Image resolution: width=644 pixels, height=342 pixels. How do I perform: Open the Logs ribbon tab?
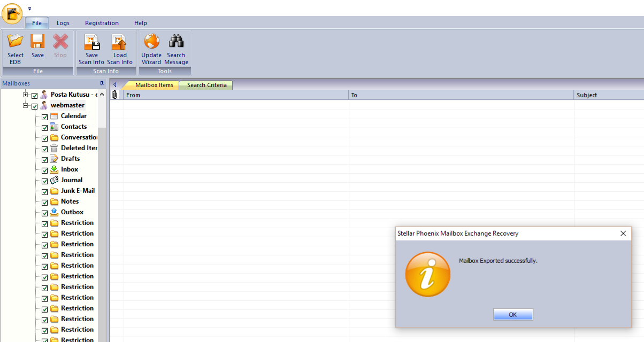63,23
